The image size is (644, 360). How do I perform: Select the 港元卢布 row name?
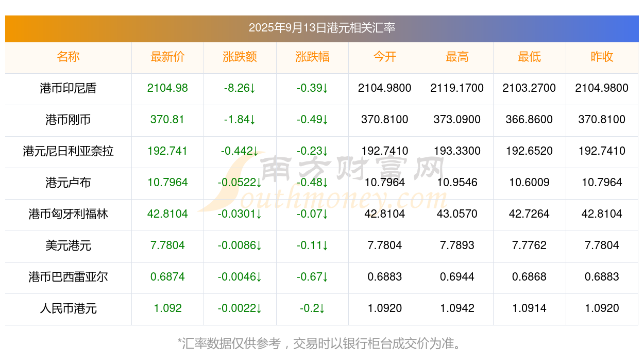(69, 183)
